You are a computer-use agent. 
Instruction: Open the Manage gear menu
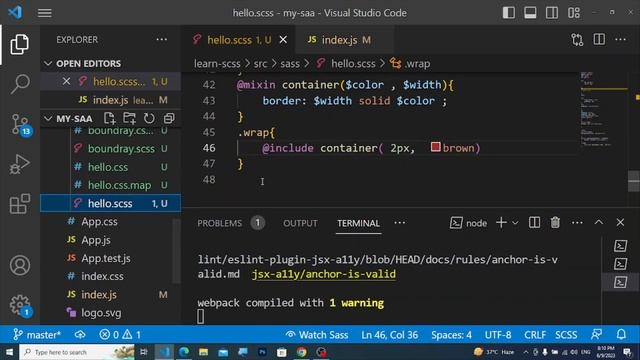[20, 305]
